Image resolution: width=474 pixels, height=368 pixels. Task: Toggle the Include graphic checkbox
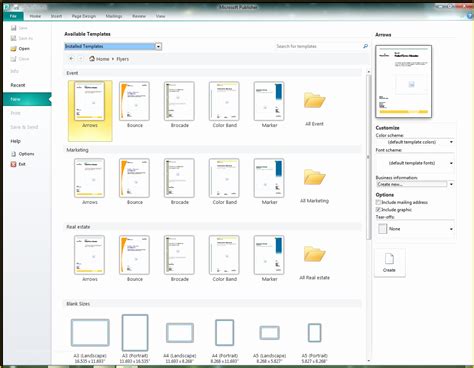tap(378, 210)
